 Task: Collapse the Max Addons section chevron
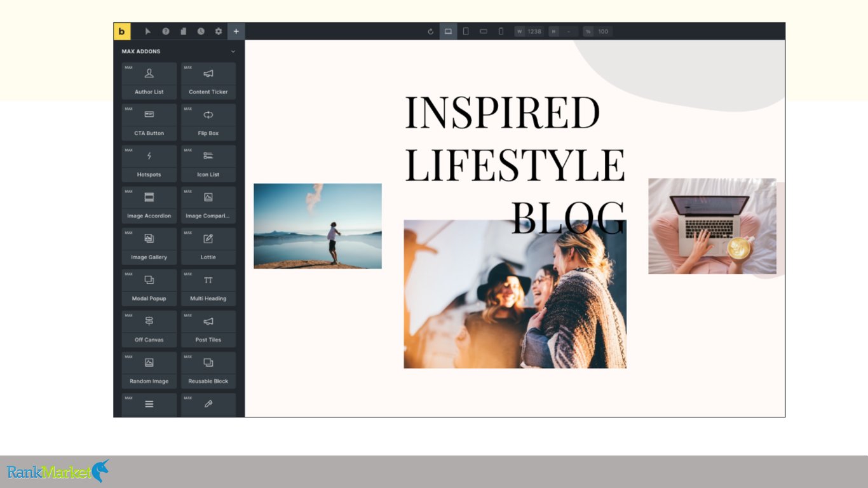(233, 51)
